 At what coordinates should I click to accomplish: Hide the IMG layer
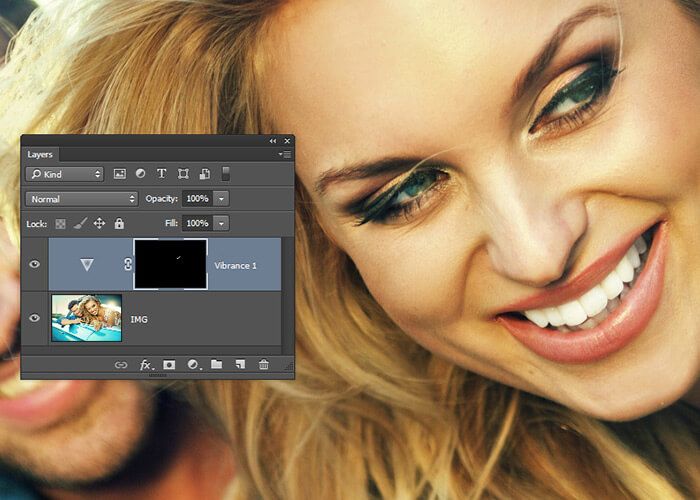[x=35, y=318]
